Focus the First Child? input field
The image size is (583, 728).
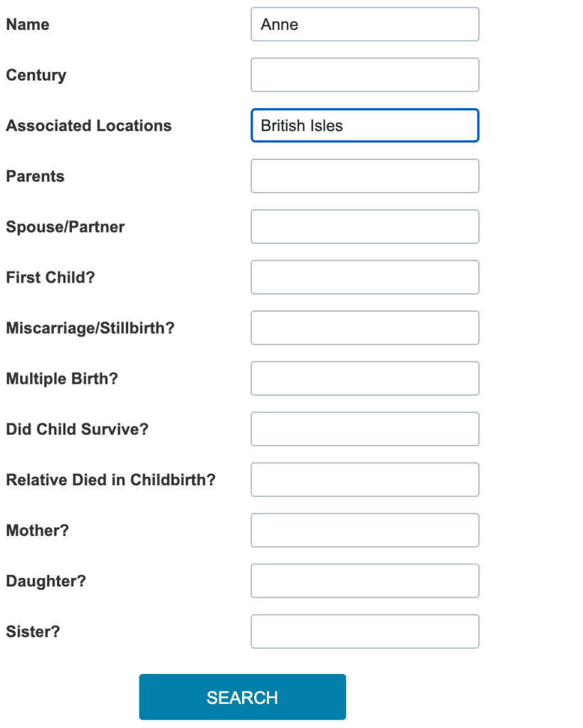click(364, 277)
